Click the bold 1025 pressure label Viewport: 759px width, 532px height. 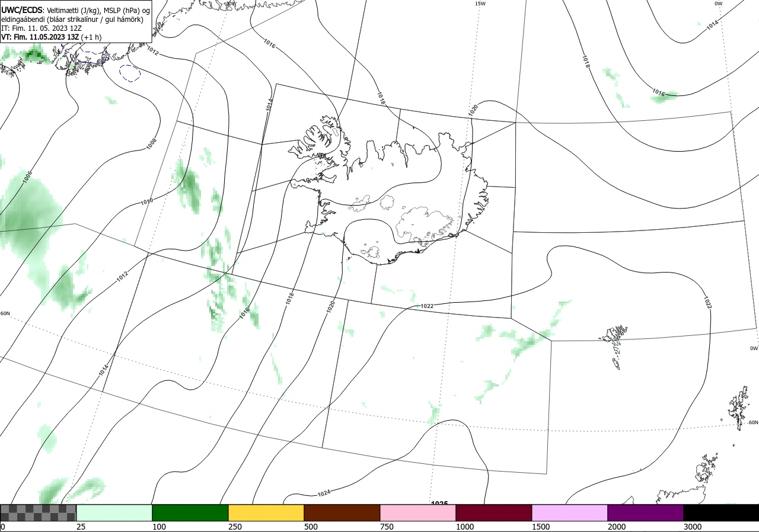439,503
